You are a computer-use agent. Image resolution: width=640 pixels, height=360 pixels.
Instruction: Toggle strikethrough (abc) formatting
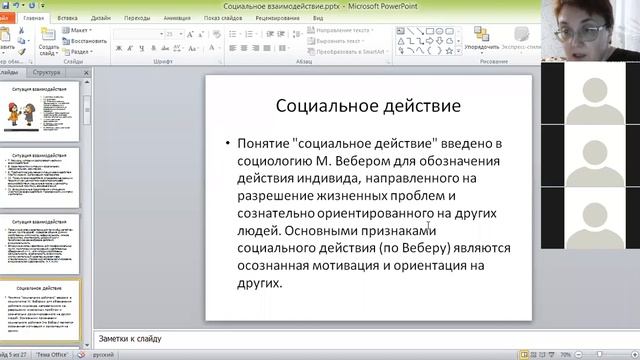pos(165,48)
